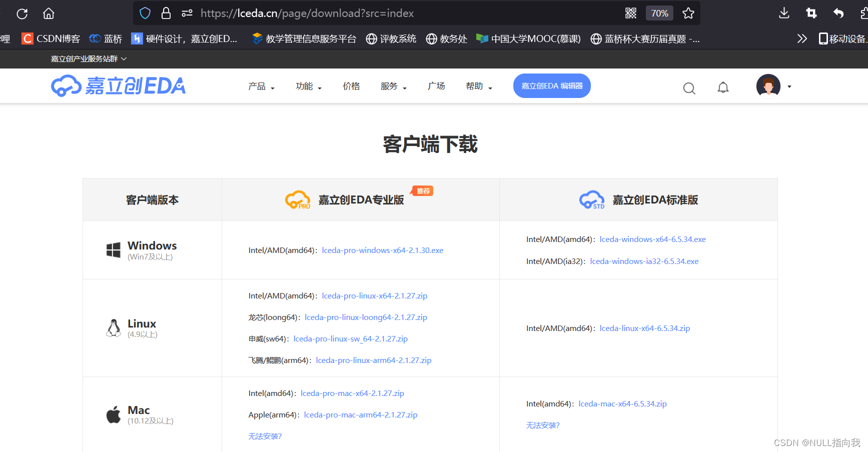View site security via padlock icon
This screenshot has width=868, height=452.
coord(166,13)
